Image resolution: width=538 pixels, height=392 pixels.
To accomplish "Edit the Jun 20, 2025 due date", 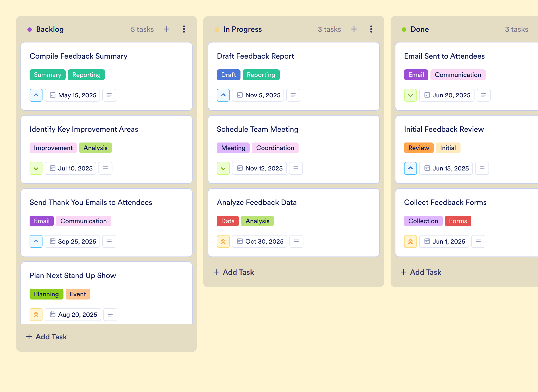I will pyautogui.click(x=447, y=95).
